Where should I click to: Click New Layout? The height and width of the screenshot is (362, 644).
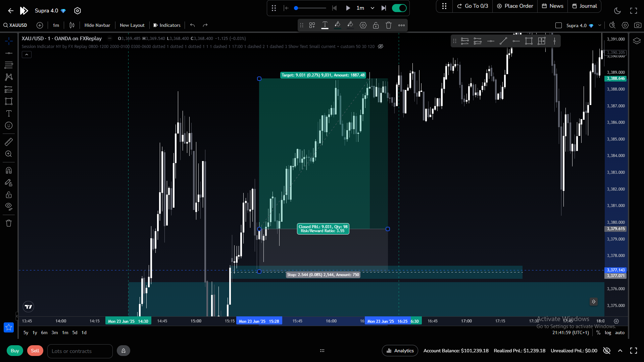132,25
